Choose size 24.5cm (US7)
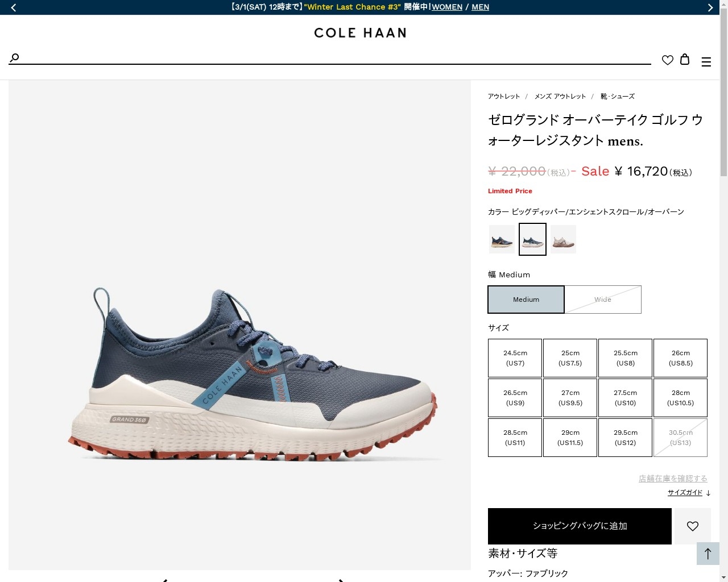Screen dimensions: 728x582 tap(515, 358)
